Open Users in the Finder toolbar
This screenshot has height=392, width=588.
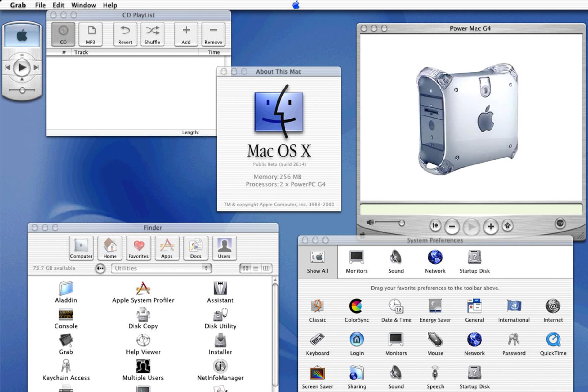224,248
